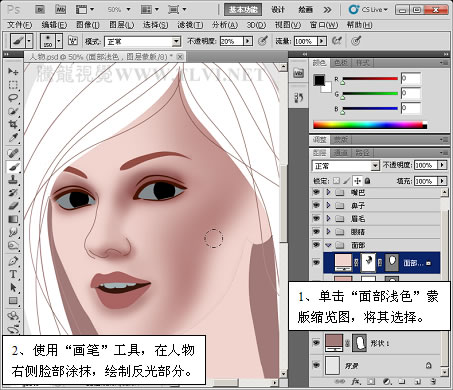Click the 面部浅色 layer mask thumbnail
Viewport: 453px width, 390px height.
[368, 262]
